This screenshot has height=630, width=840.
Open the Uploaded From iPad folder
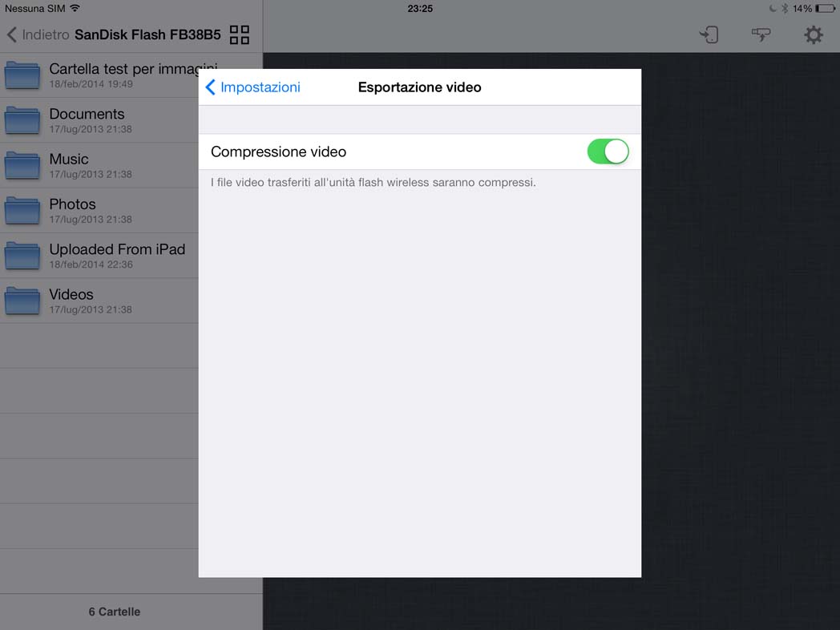[99, 256]
